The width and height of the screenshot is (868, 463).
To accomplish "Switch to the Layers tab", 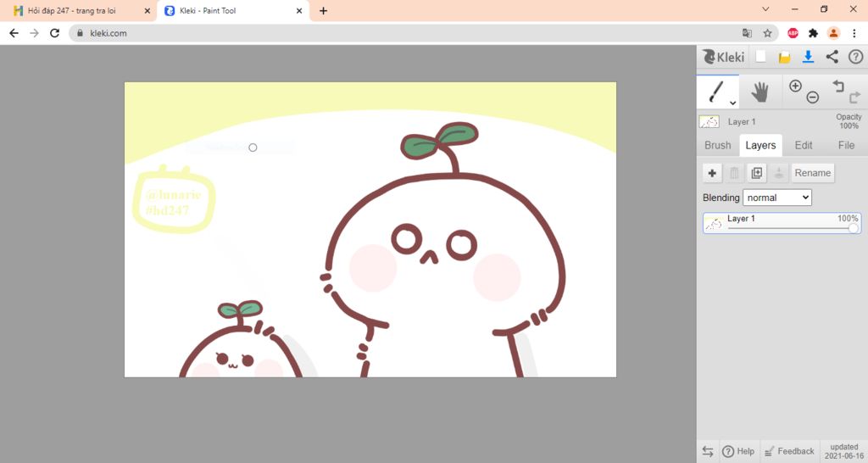I will [x=760, y=145].
